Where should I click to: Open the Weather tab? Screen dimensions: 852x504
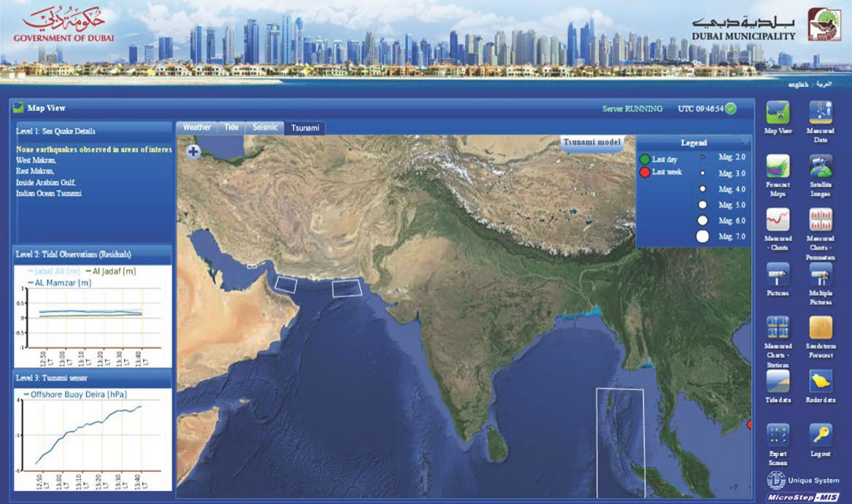(x=196, y=127)
